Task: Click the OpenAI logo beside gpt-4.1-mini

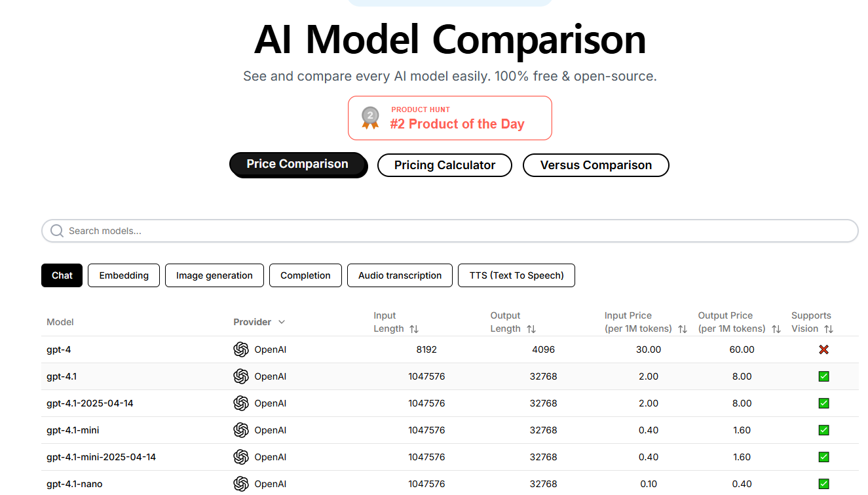Action: pyautogui.click(x=241, y=430)
